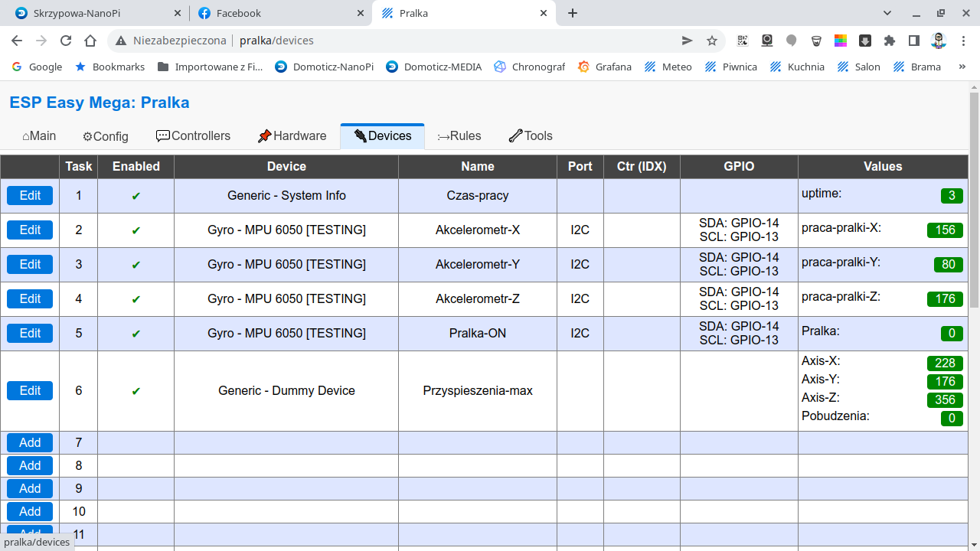Click the Axis-Z value 356

coord(945,400)
